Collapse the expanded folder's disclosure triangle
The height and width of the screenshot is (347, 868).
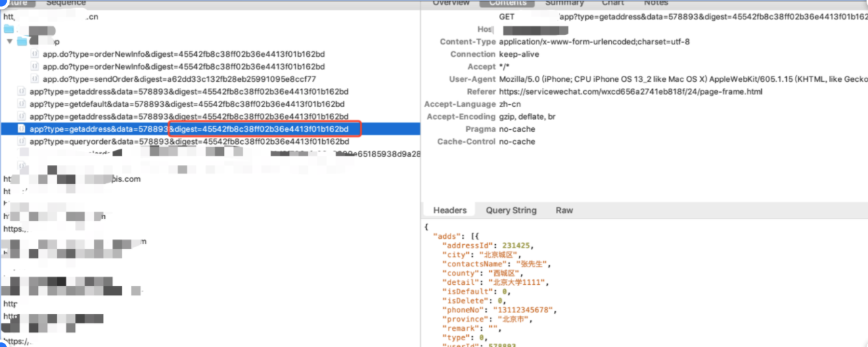(x=9, y=42)
